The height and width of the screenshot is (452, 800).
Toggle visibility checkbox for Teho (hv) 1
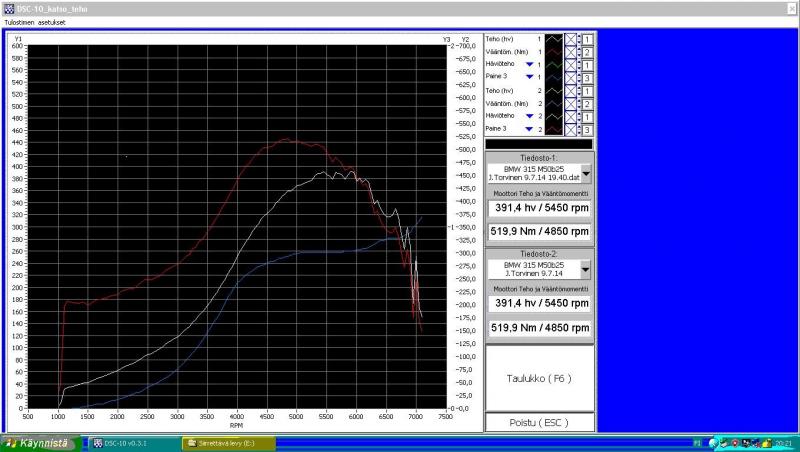pos(571,38)
